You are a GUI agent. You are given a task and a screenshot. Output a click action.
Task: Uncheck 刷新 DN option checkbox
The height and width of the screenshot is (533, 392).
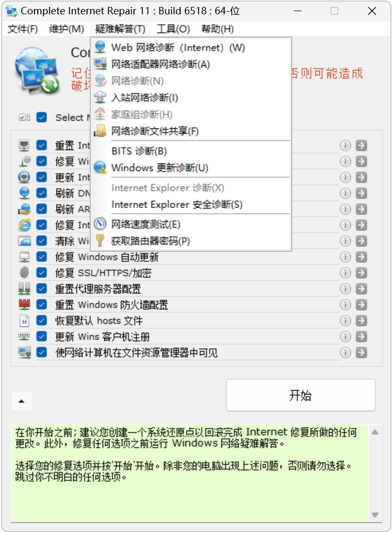pos(41,193)
